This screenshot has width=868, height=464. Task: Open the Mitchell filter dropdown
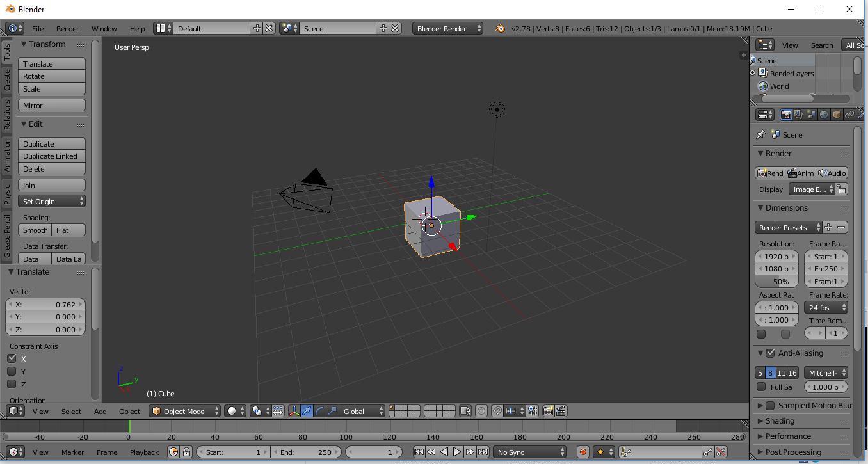(826, 372)
